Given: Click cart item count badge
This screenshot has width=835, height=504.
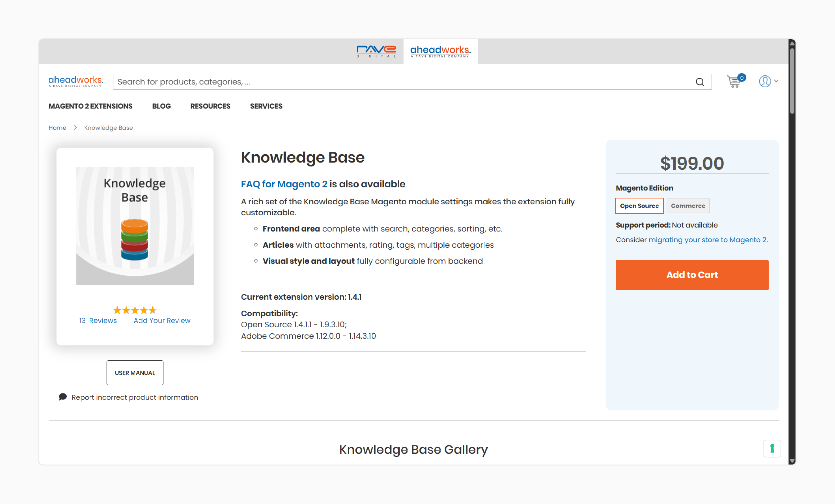Looking at the screenshot, I should click(x=742, y=78).
